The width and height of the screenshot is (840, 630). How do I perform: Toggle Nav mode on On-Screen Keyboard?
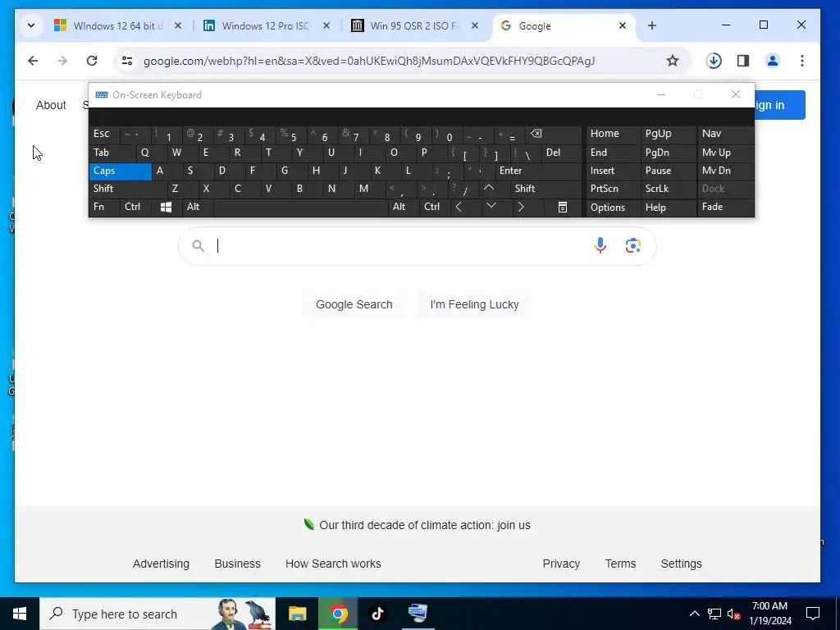tap(725, 134)
